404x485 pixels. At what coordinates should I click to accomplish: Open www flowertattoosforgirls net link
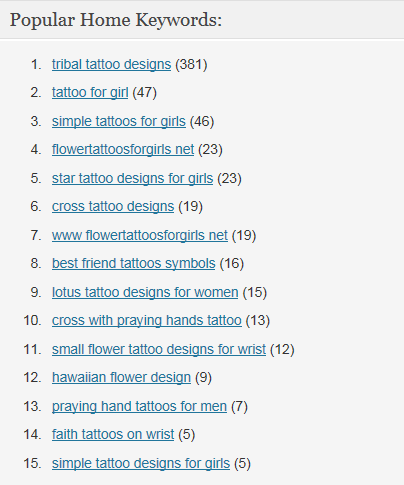click(140, 235)
